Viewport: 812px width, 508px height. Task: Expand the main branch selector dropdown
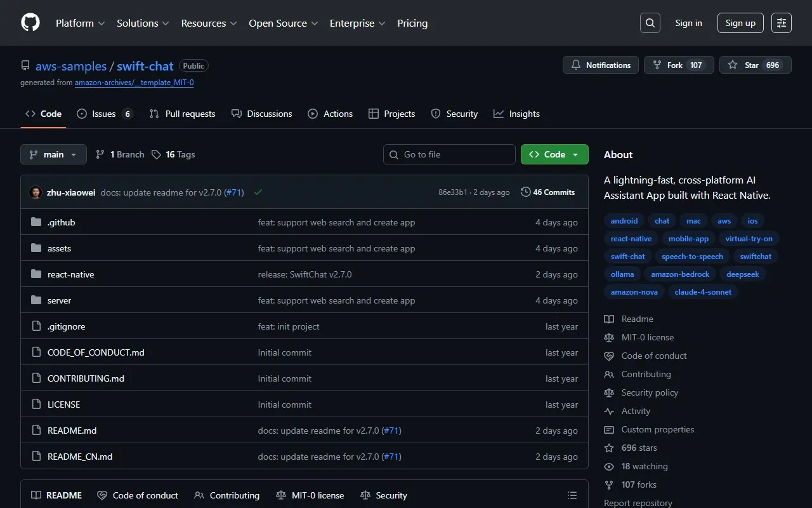[53, 154]
